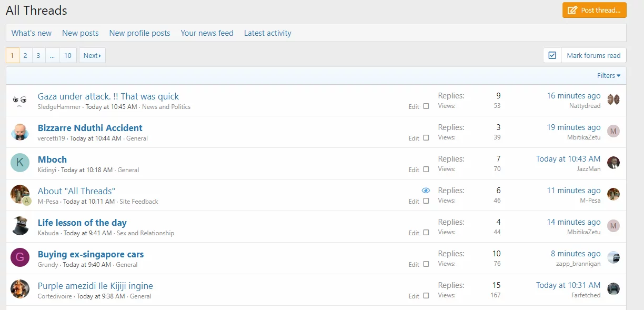Click the Next page button
Image resolution: width=644 pixels, height=310 pixels.
[92, 55]
